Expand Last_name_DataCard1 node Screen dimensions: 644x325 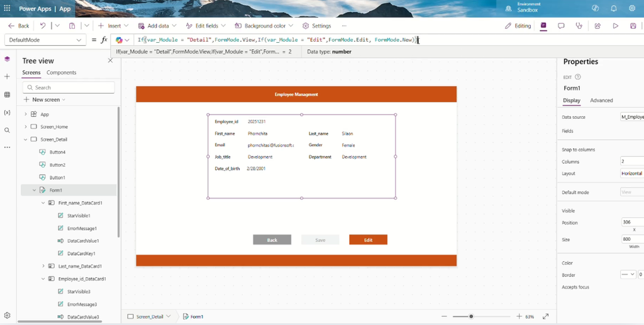(x=43, y=267)
